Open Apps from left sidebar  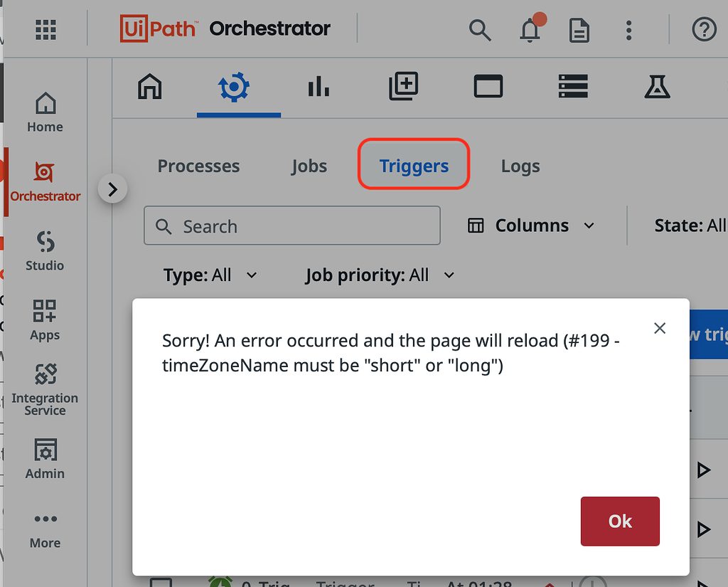[x=45, y=320]
